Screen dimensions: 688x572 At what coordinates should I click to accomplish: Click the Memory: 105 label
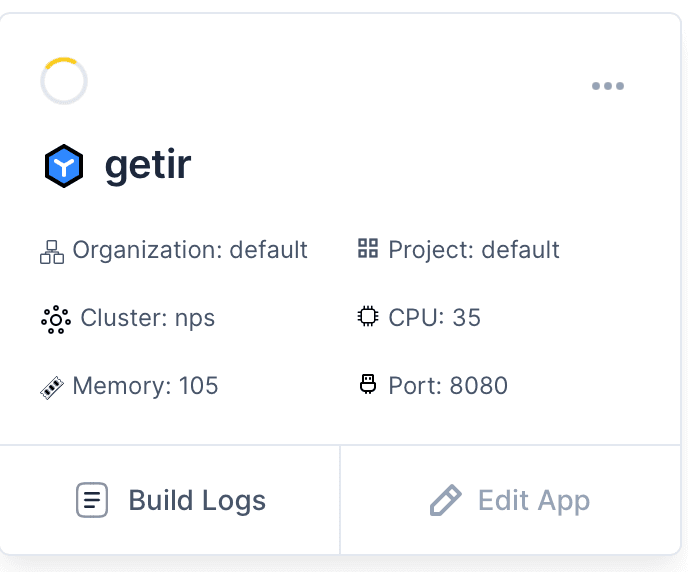(145, 386)
